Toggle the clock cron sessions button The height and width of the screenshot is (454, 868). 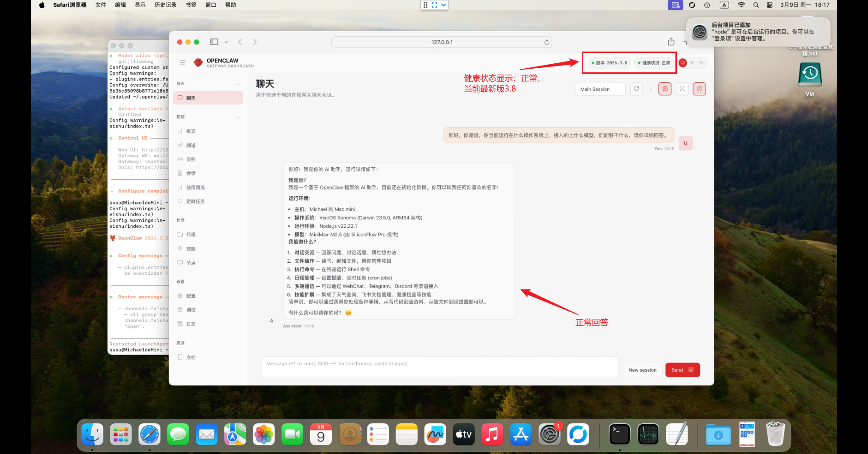699,89
